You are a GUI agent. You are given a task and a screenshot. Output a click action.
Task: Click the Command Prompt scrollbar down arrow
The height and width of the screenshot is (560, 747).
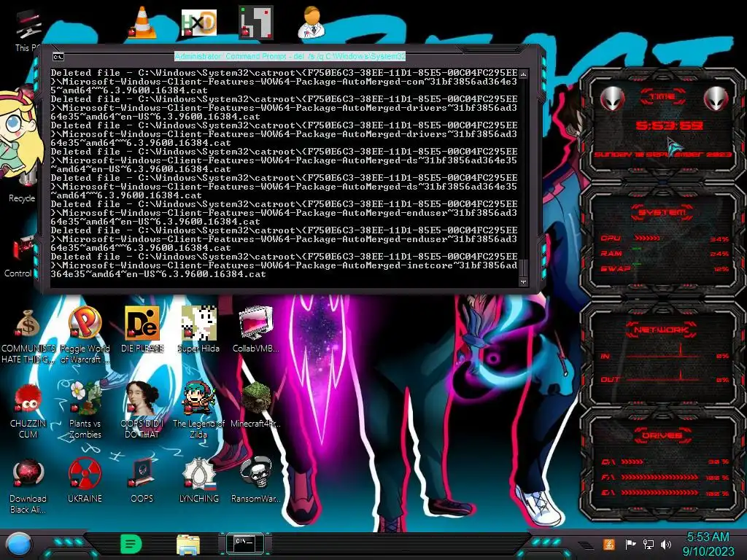point(524,282)
